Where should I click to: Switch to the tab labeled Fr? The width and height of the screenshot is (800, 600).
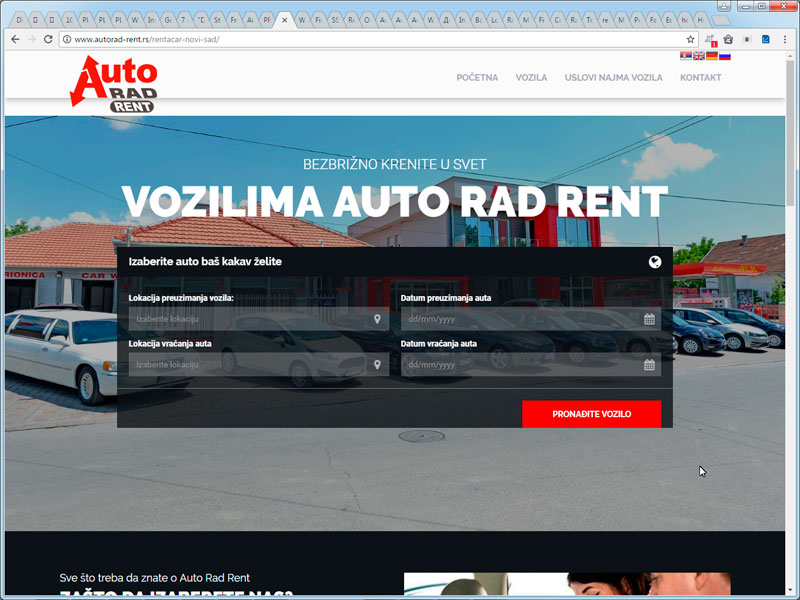click(x=233, y=20)
